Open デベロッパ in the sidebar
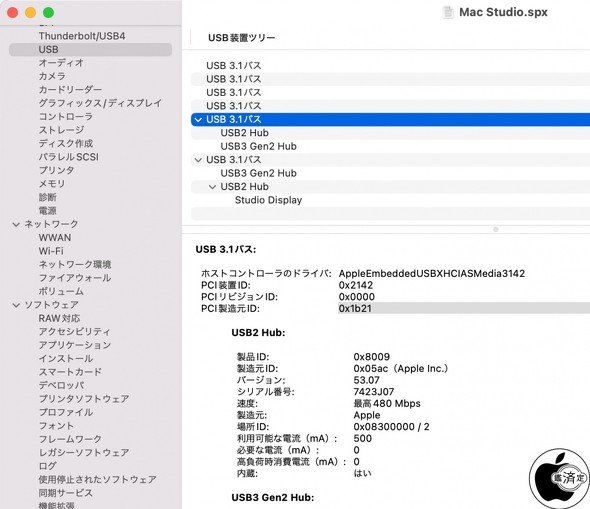The width and height of the screenshot is (590, 509). 61,386
